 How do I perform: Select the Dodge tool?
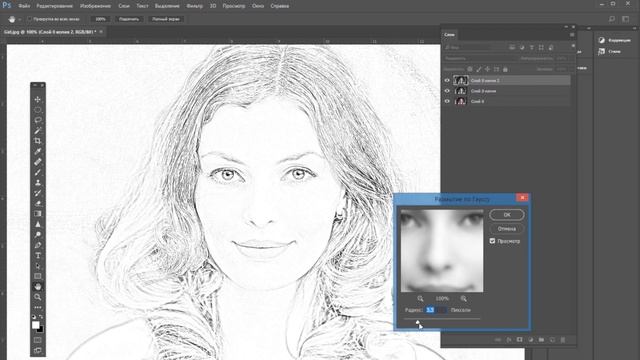click(x=38, y=235)
